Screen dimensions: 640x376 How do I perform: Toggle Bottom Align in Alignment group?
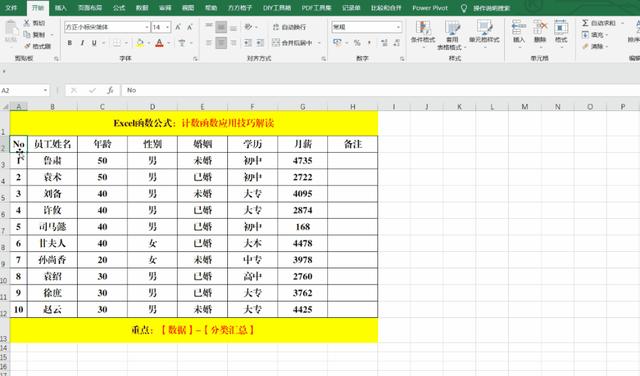coord(233,27)
